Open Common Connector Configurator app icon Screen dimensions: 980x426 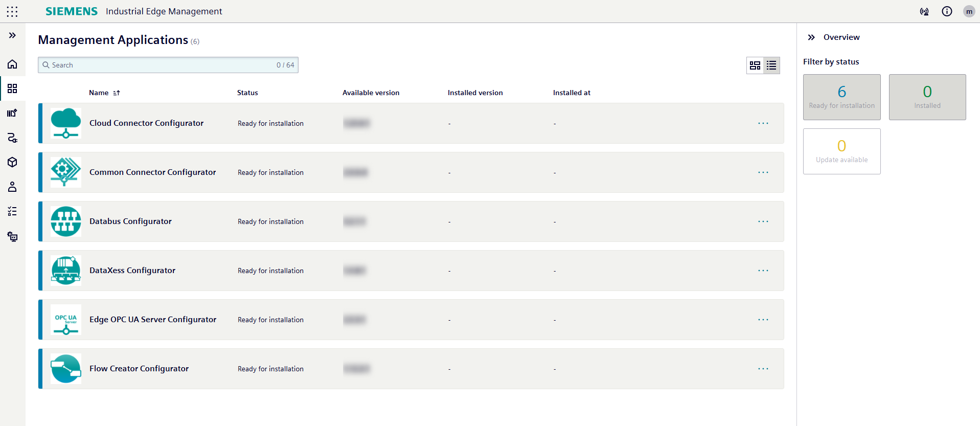(x=66, y=172)
